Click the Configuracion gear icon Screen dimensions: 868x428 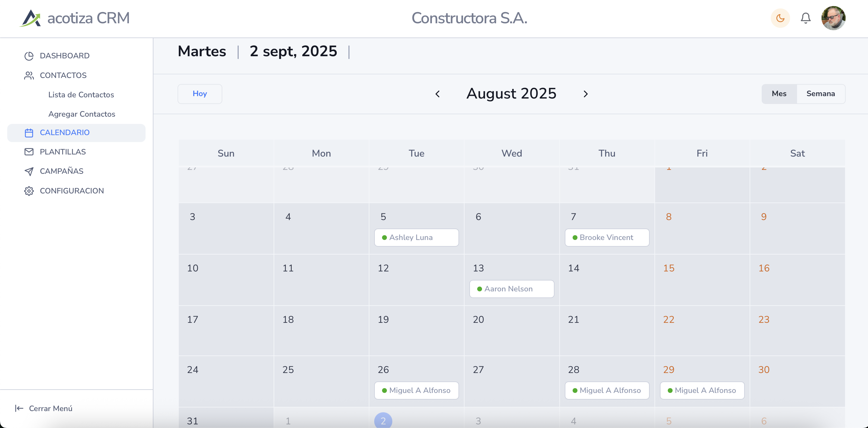(x=29, y=191)
